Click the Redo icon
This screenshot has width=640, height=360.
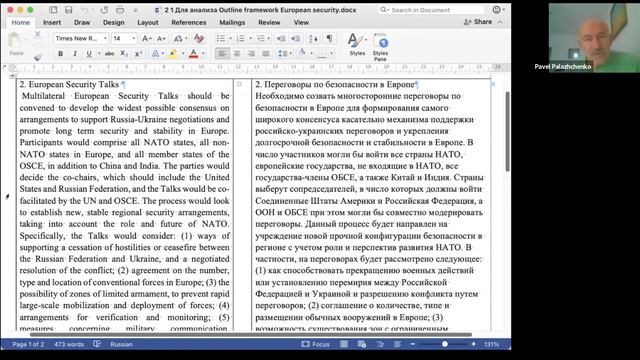[104, 10]
